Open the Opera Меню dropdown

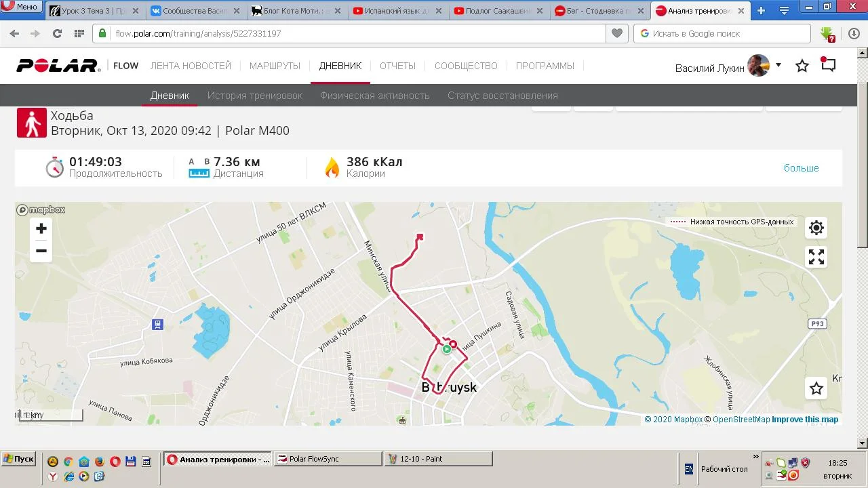(x=21, y=7)
